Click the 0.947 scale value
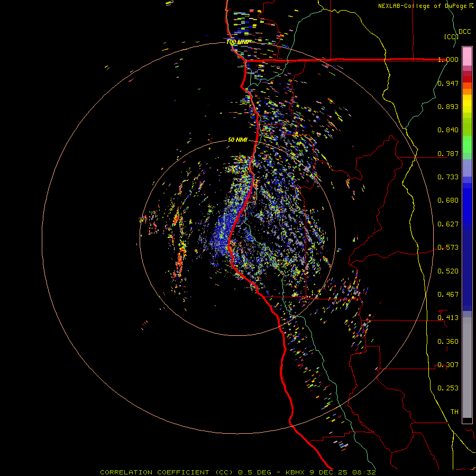Screen dimensions: 476x476 [x=448, y=84]
